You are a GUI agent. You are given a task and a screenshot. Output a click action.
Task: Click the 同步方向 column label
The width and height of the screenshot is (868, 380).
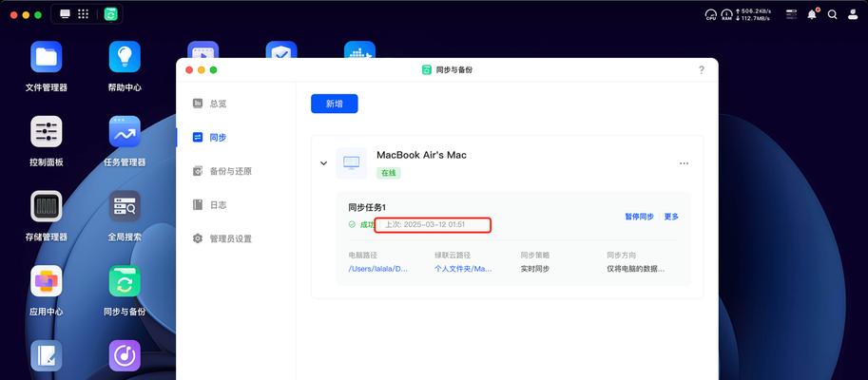click(x=621, y=256)
